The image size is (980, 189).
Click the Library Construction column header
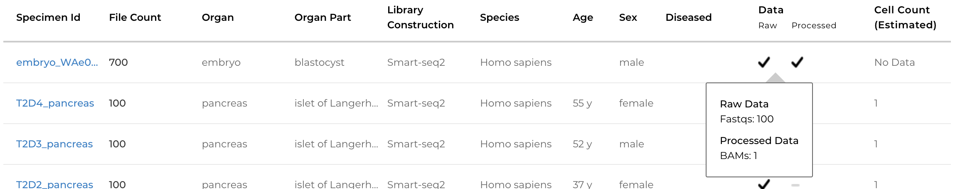pos(420,17)
